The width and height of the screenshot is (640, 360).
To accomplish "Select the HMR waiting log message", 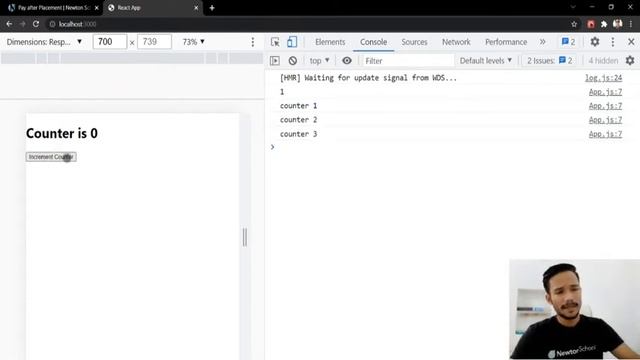I will (x=368, y=78).
